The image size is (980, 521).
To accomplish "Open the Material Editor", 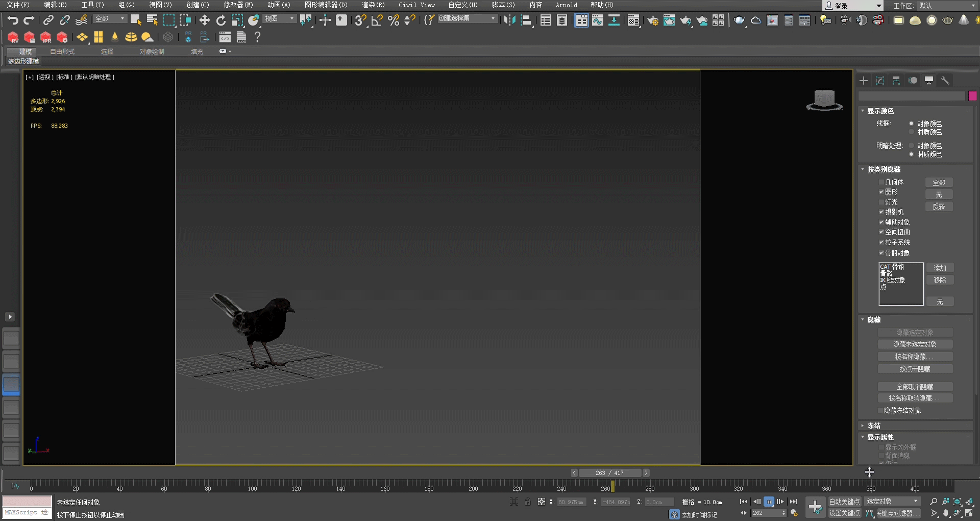I will coord(633,20).
